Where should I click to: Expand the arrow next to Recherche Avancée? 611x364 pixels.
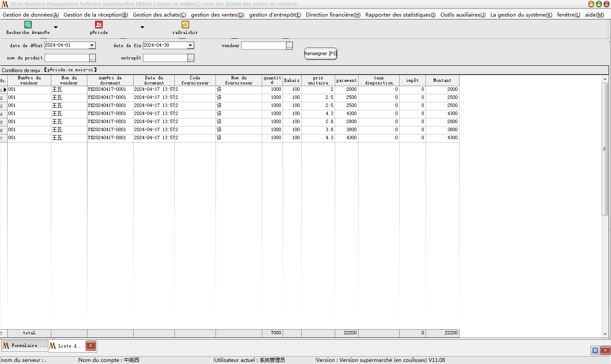(x=56, y=27)
